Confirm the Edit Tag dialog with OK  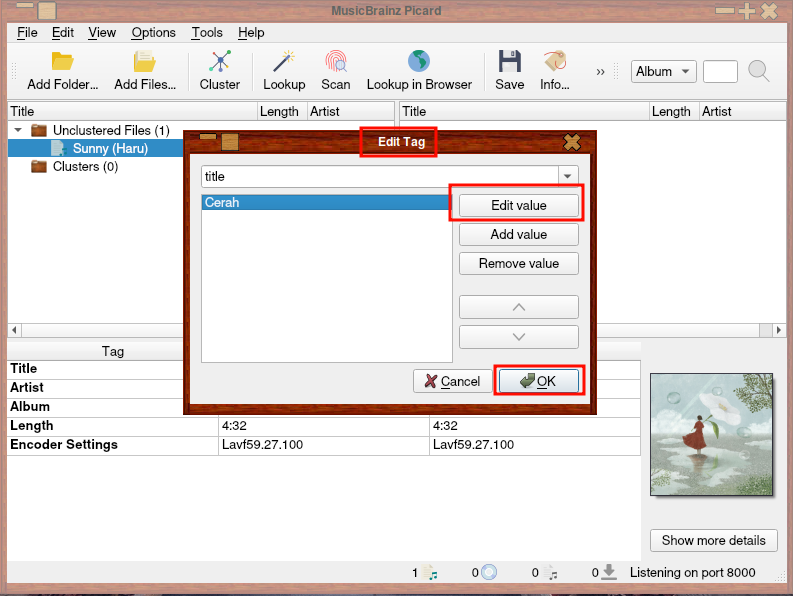539,381
